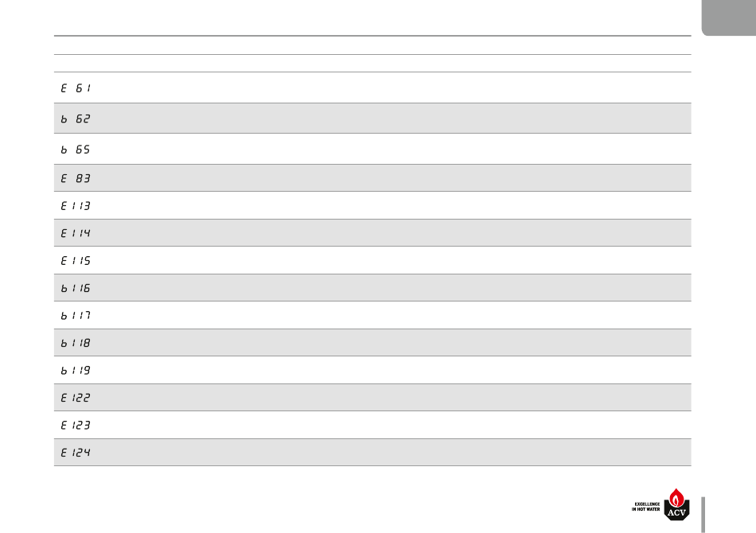The image size is (756, 533).
Task: Click the E 115 error code
Action: 76,261
